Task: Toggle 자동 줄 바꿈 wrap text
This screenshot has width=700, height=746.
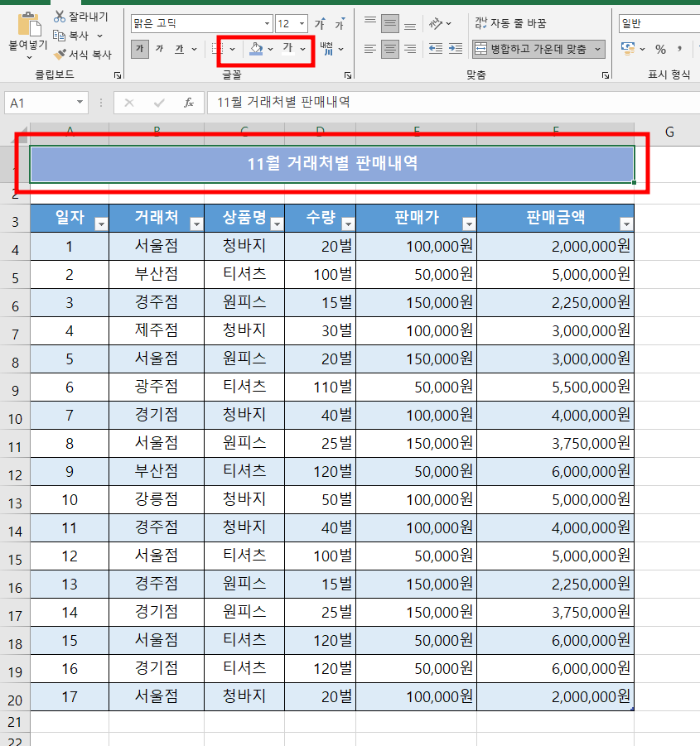Action: (510, 23)
